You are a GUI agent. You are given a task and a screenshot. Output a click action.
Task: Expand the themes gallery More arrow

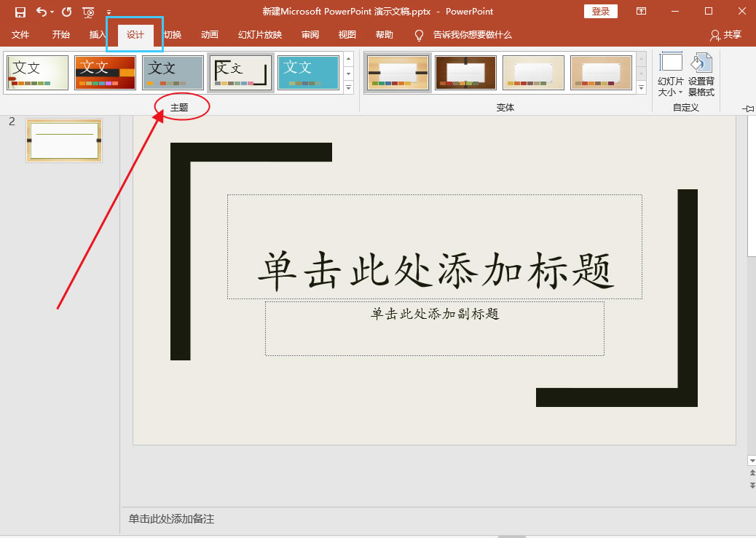348,88
